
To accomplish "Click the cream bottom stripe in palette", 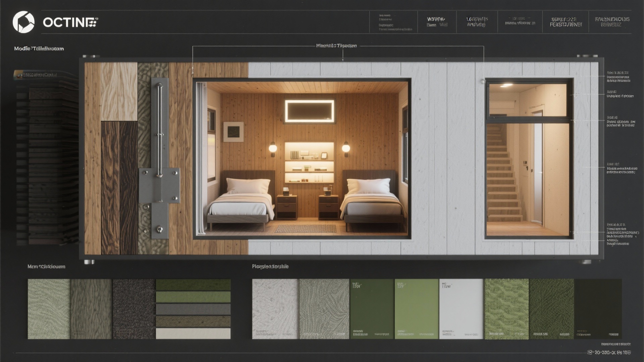I will [193, 333].
